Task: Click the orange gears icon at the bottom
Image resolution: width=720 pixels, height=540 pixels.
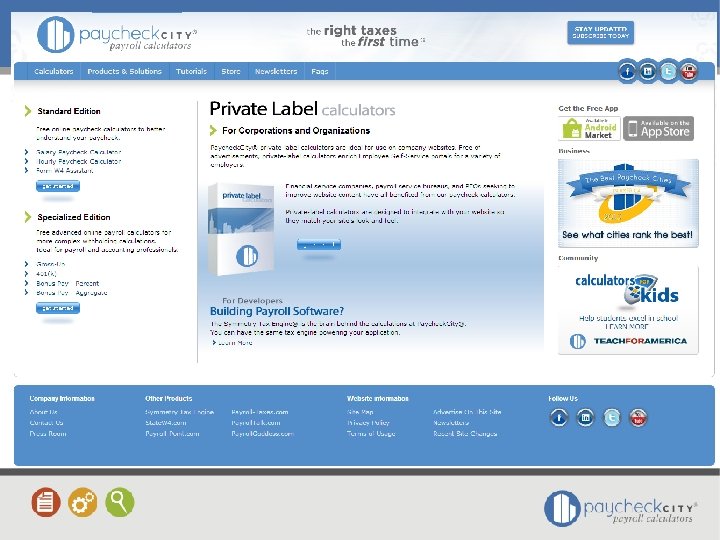Action: 83,502
